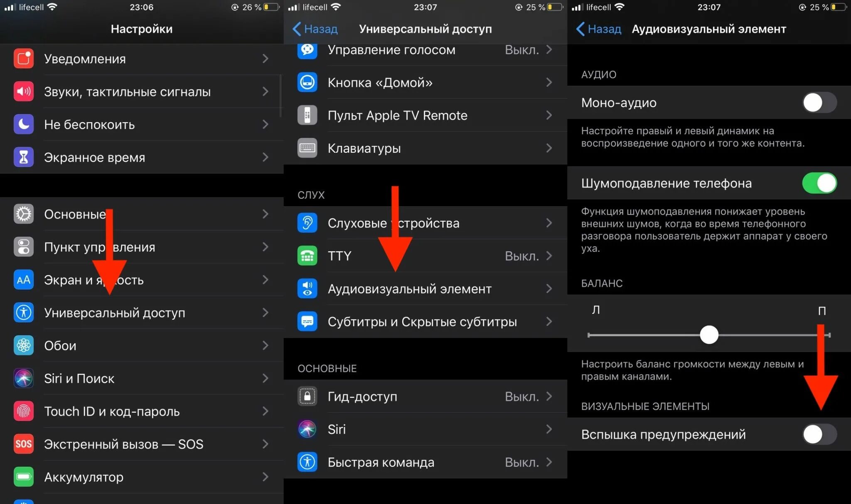This screenshot has width=851, height=504.
Task: Tap the red SOS emergency icon
Action: [23, 444]
